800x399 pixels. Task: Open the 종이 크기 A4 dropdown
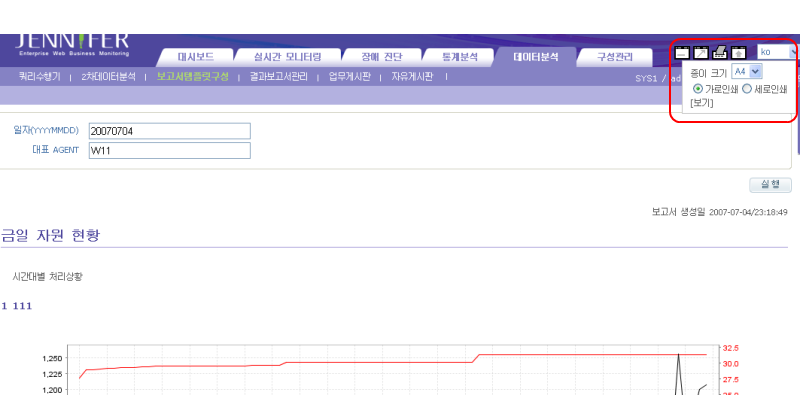747,71
